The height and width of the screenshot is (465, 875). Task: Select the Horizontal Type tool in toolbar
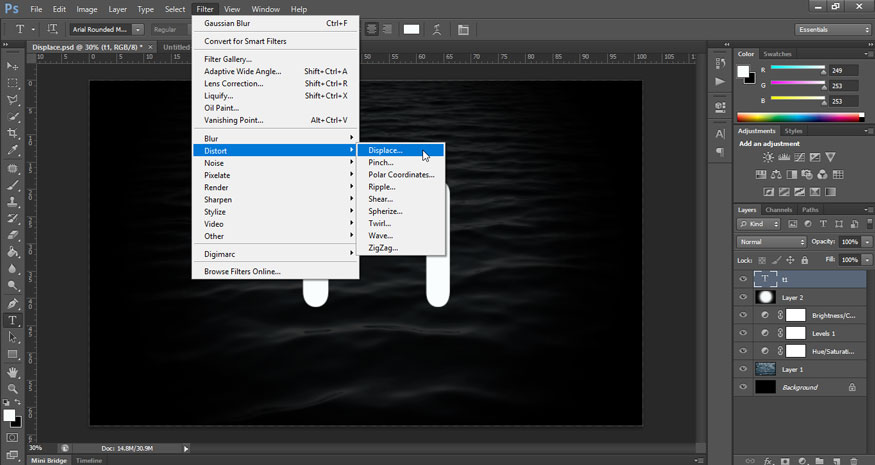tap(13, 321)
